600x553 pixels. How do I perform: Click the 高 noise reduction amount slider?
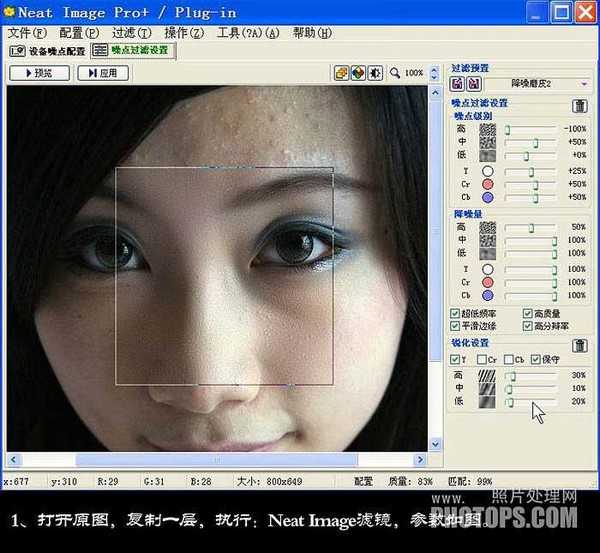click(531, 228)
